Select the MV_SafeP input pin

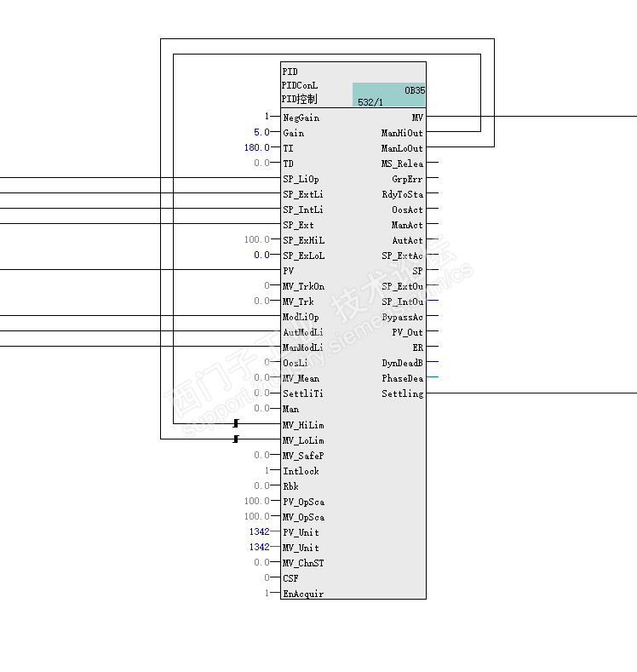303,456
